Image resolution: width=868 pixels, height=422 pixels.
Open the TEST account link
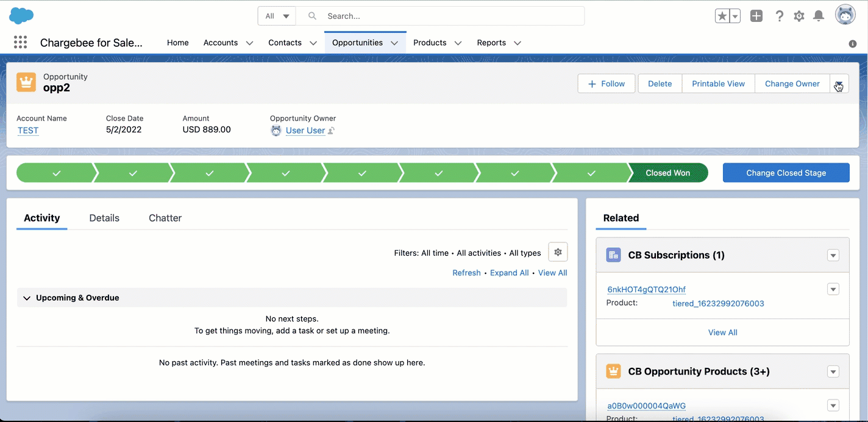click(x=28, y=130)
